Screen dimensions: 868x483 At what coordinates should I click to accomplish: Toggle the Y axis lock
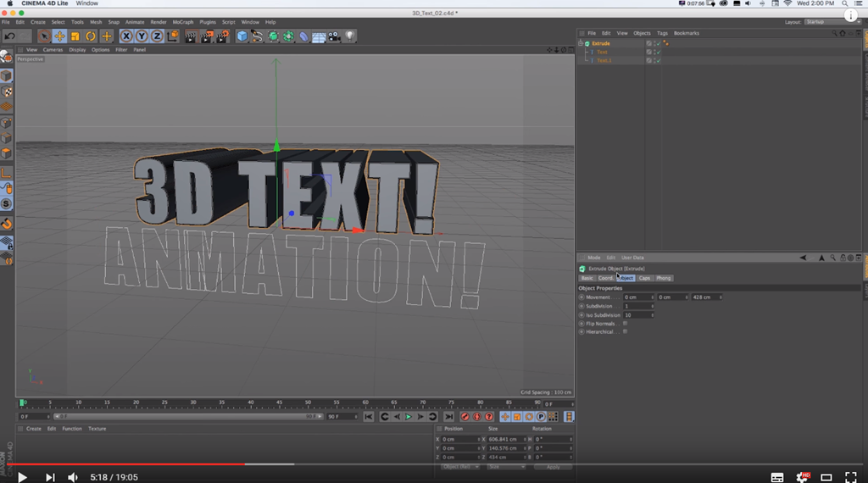[x=142, y=36]
